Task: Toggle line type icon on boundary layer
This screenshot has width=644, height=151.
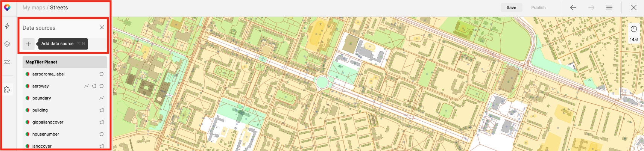Action: [102, 98]
